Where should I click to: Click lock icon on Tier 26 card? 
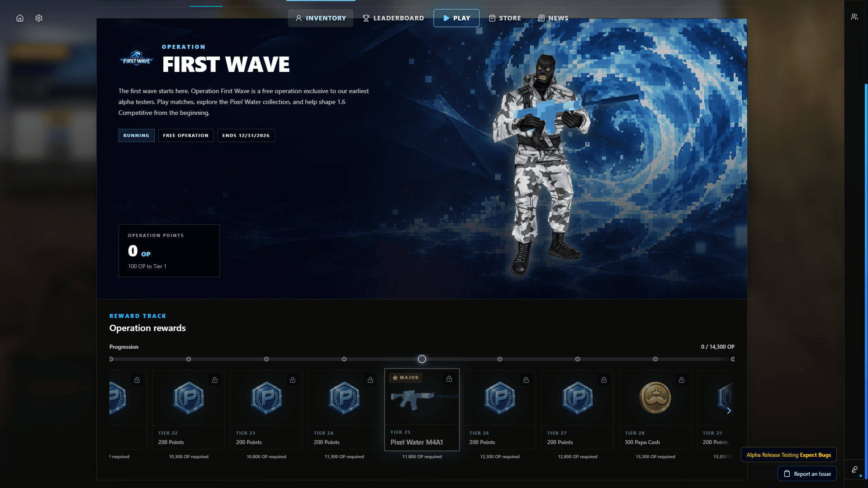(x=526, y=380)
